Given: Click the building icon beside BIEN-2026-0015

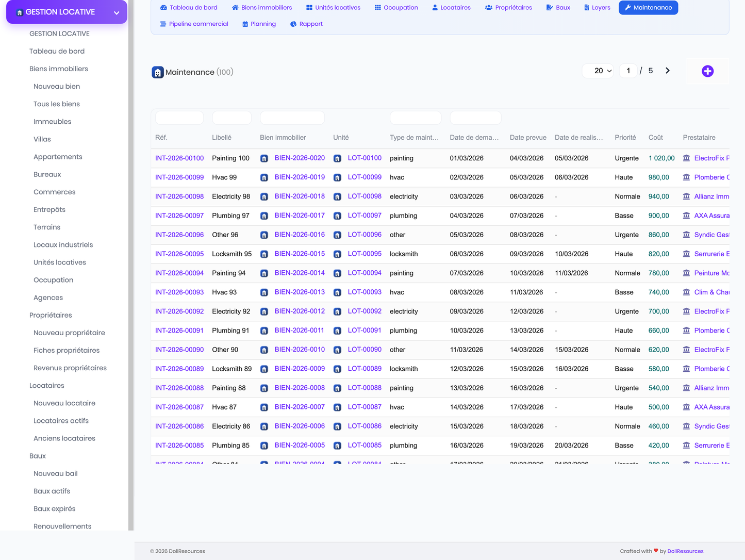Looking at the screenshot, I should point(264,254).
